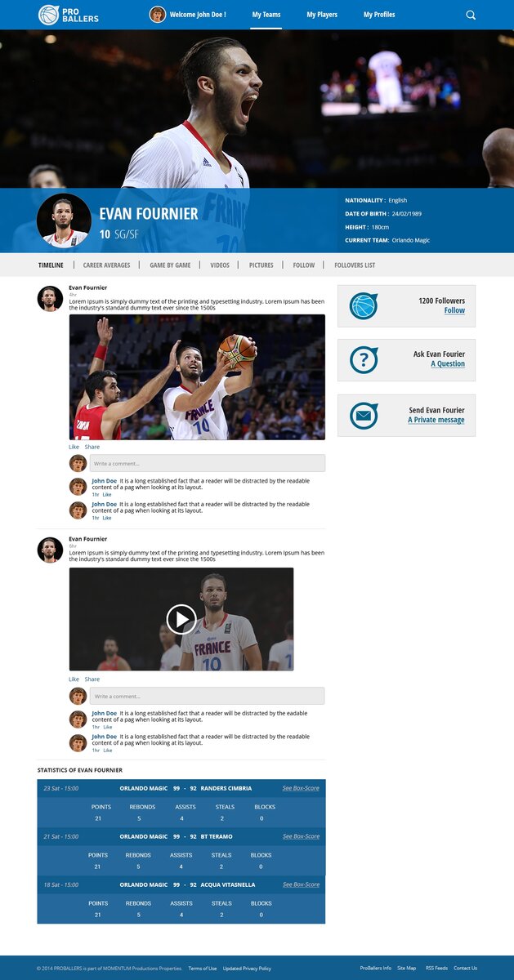Play the Evan Fournier video
This screenshot has height=980, width=514.
pos(181,619)
